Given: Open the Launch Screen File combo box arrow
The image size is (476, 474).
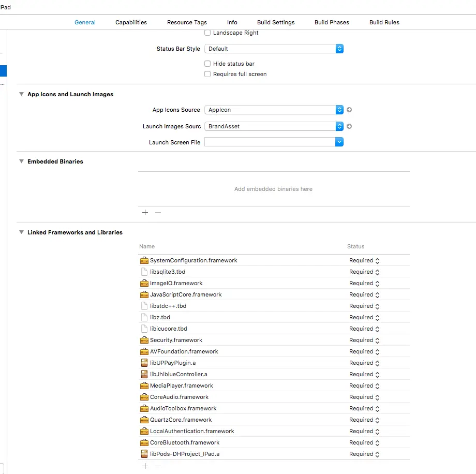Looking at the screenshot, I should [339, 142].
